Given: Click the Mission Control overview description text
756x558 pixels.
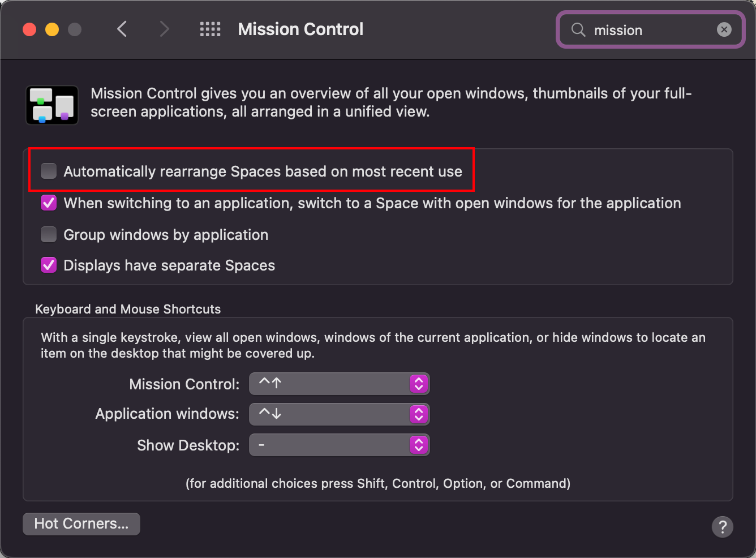Looking at the screenshot, I should coord(391,102).
